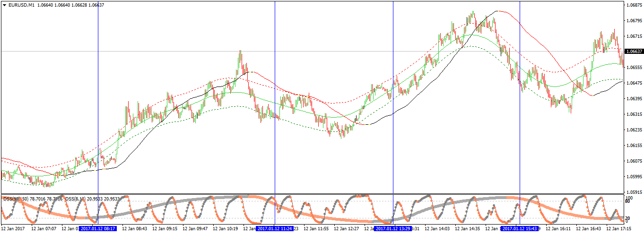Click the 12 Jan 10:19 time label
This screenshot has height=234, width=644.
point(225,229)
